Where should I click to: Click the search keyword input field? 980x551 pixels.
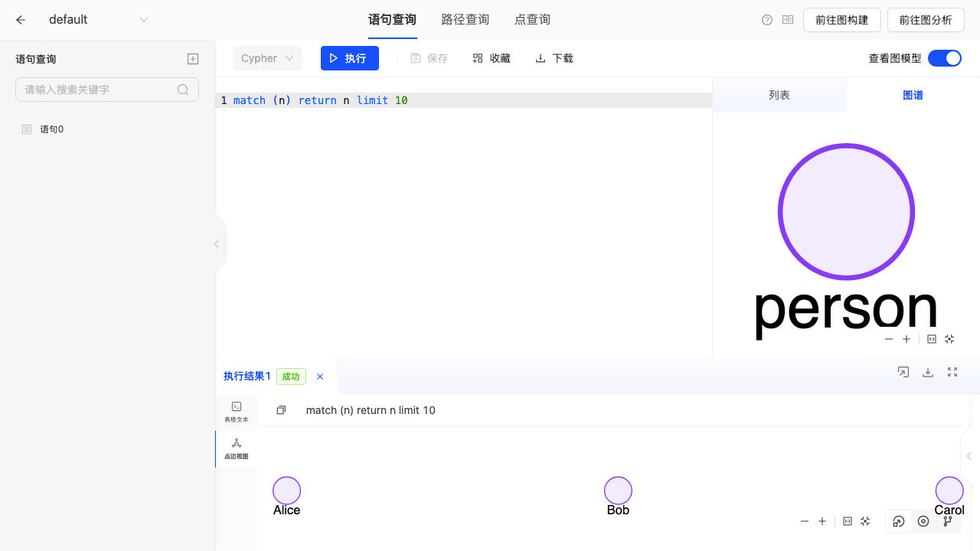click(x=107, y=90)
